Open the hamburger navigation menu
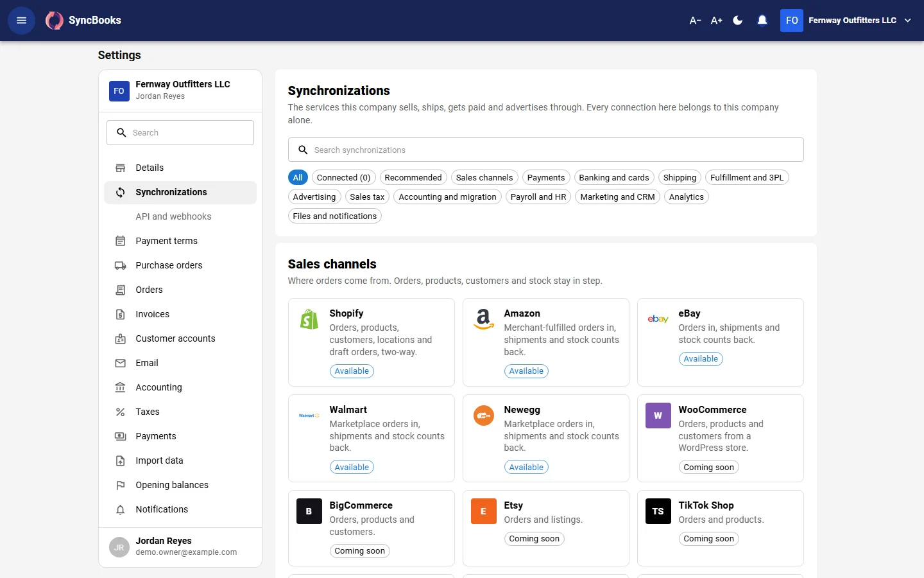 (21, 21)
